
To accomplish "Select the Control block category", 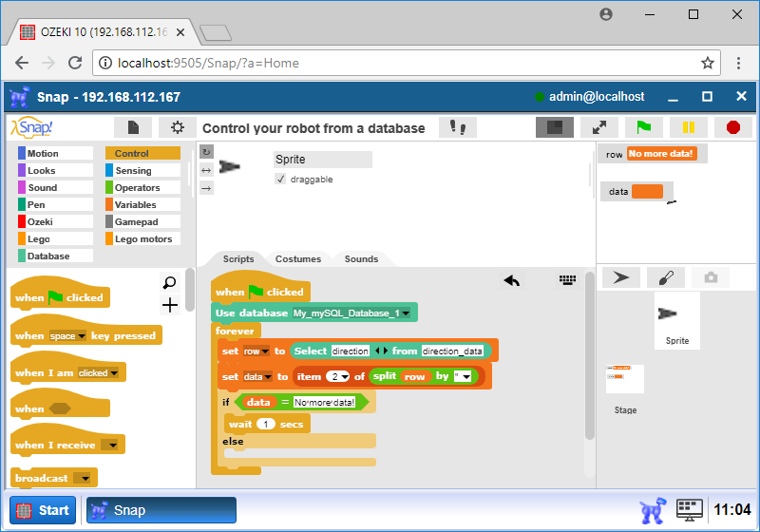I will pyautogui.click(x=143, y=153).
